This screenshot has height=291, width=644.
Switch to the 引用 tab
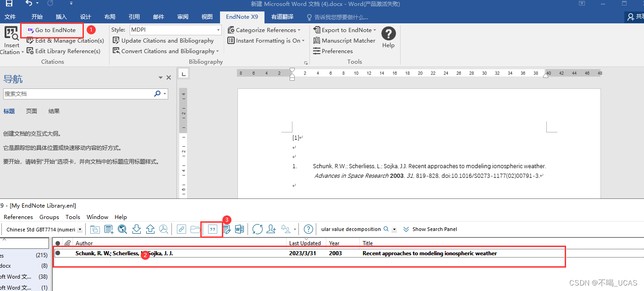(134, 17)
